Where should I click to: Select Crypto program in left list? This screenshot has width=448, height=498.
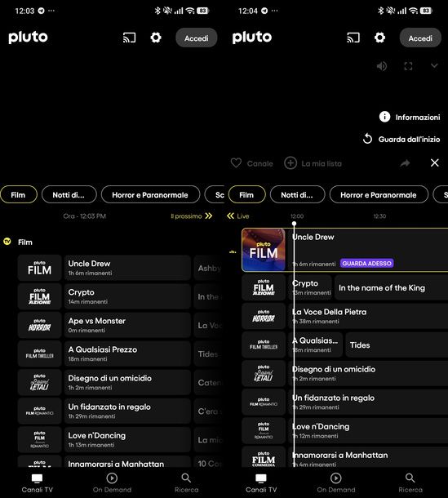point(127,296)
